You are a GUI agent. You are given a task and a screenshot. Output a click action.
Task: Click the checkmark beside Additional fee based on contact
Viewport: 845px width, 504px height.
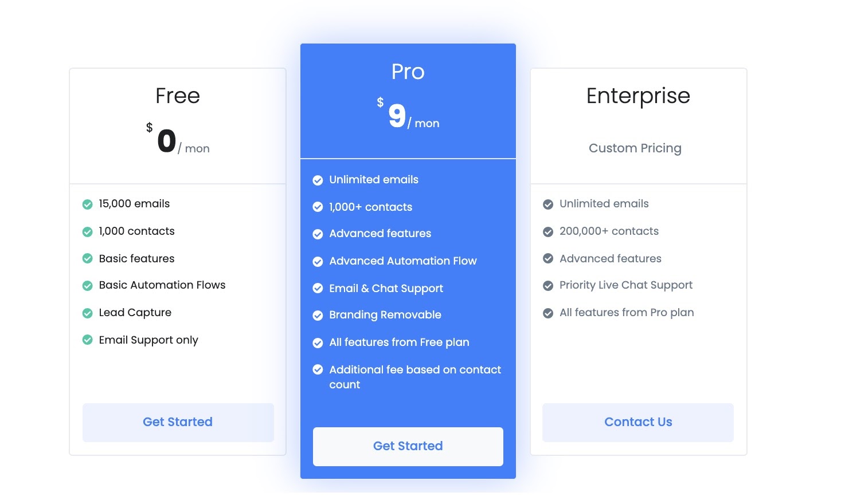[318, 370]
